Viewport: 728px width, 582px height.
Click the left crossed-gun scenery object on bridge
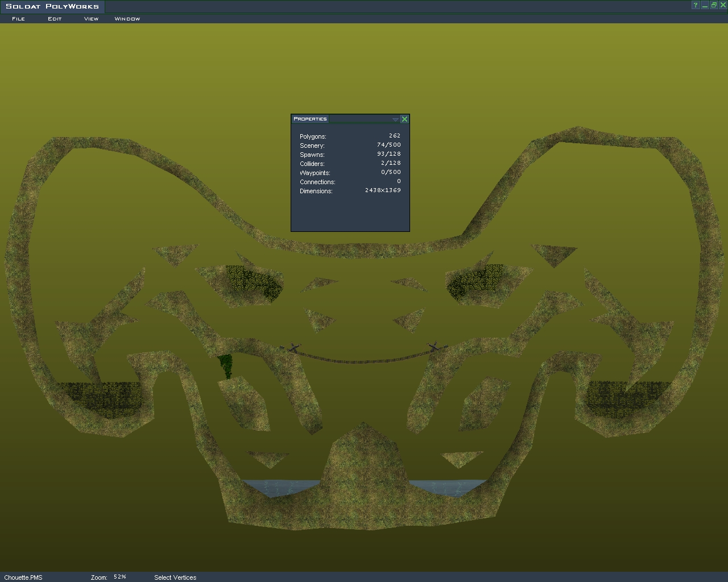tap(293, 347)
